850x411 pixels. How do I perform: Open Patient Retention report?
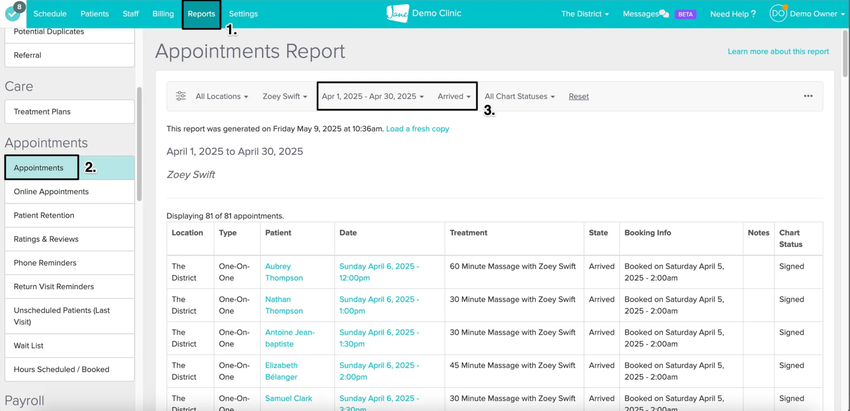pos(69,215)
